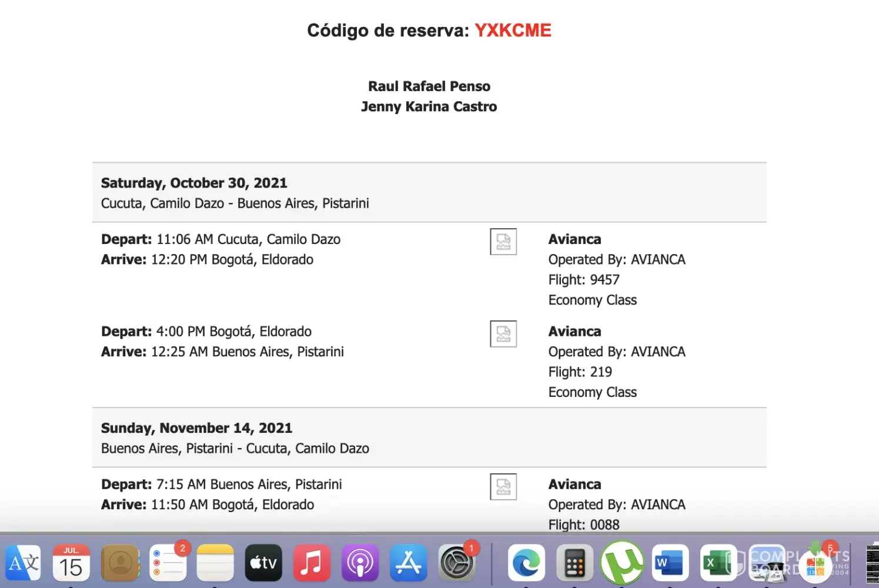Open Reminders with 2 notifications

point(168,563)
